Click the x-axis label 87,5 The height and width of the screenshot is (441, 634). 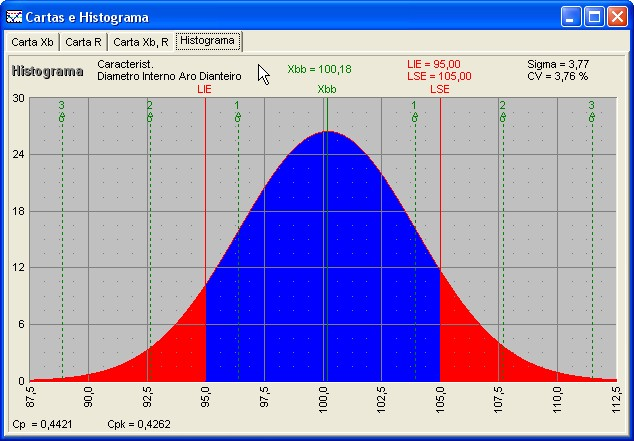point(31,397)
